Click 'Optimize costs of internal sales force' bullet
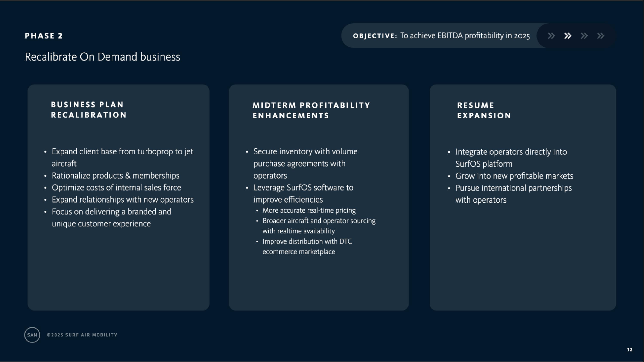The width and height of the screenshot is (644, 362). 116,188
